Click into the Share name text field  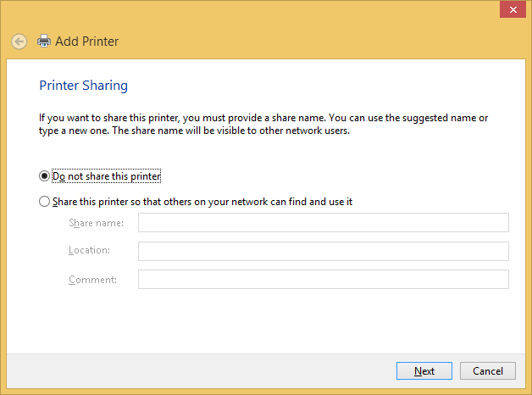pyautogui.click(x=323, y=223)
